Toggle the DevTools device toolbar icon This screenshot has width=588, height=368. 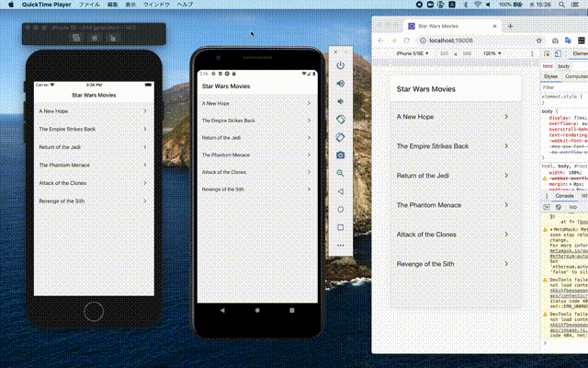coord(558,53)
